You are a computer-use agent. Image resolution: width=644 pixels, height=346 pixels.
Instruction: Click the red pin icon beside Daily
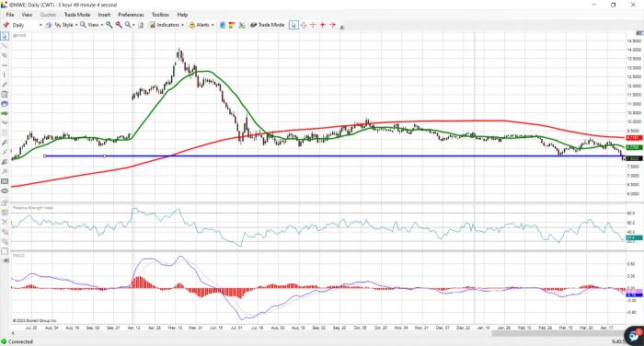pos(6,25)
